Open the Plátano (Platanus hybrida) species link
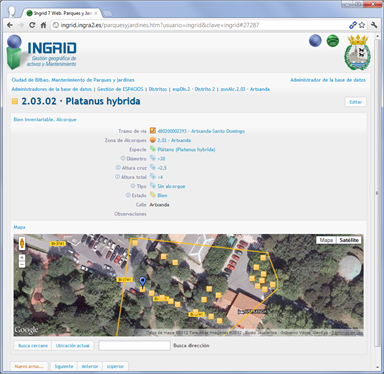The height and width of the screenshot is (374, 384). 186,149
